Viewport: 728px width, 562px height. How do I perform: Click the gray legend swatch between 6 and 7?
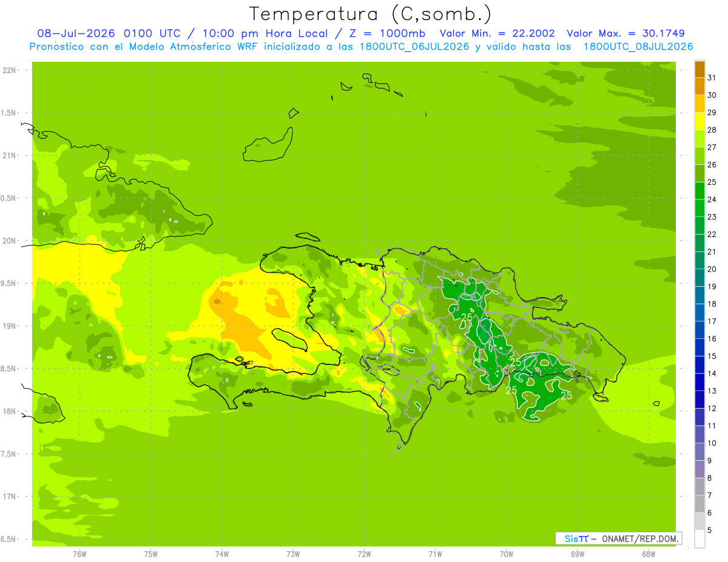(699, 504)
